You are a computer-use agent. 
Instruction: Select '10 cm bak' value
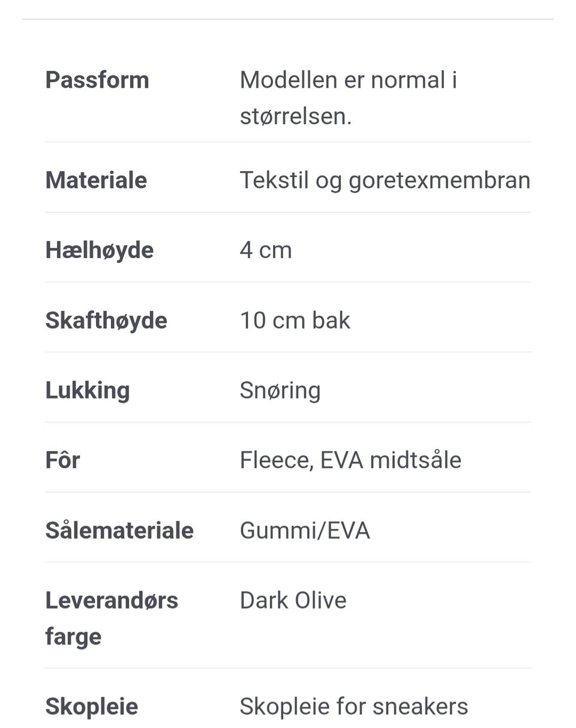click(x=295, y=320)
